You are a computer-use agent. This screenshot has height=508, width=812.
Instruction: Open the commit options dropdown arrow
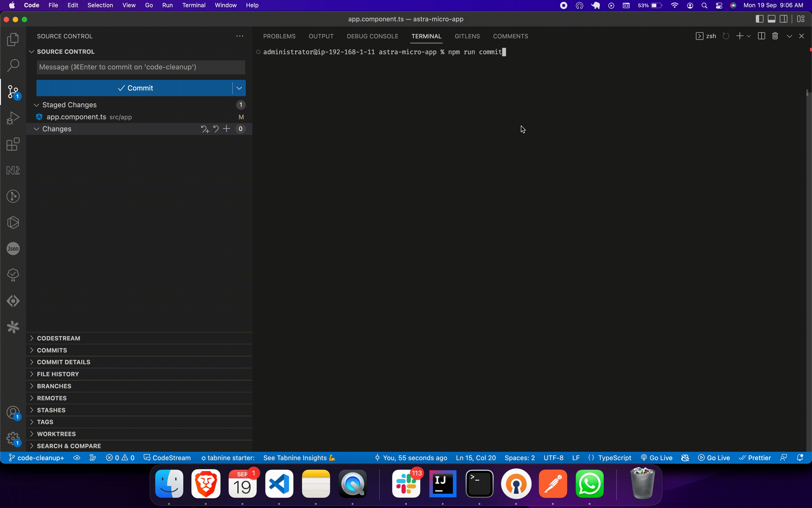pos(239,88)
